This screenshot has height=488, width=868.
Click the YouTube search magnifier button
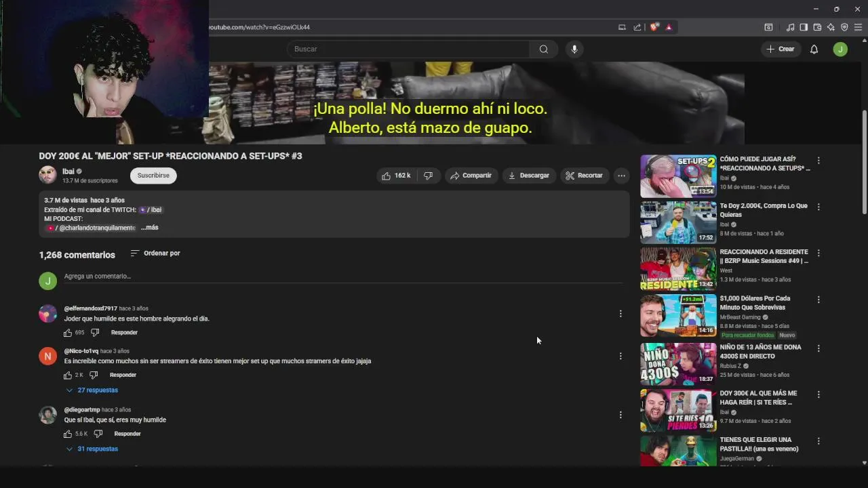click(544, 49)
